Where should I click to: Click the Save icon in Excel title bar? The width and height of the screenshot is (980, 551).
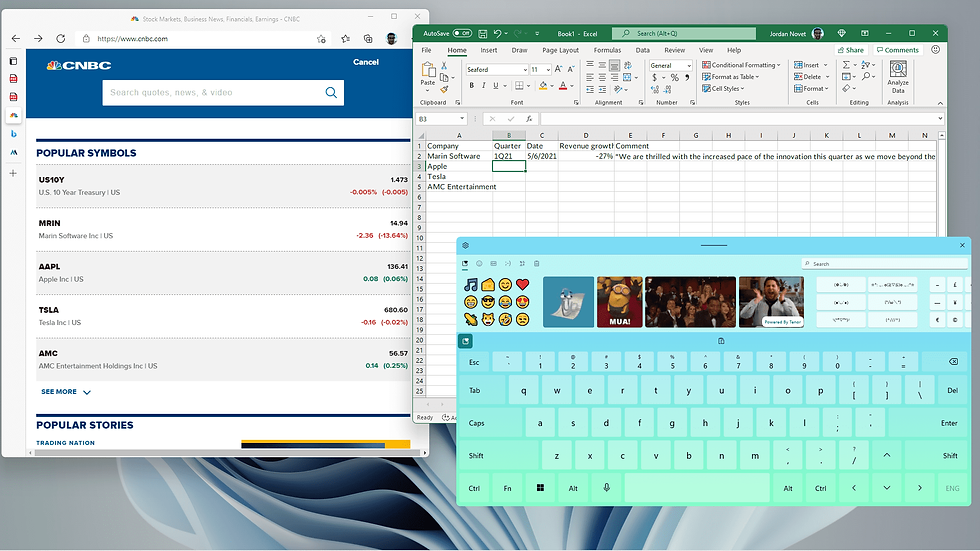pos(482,33)
